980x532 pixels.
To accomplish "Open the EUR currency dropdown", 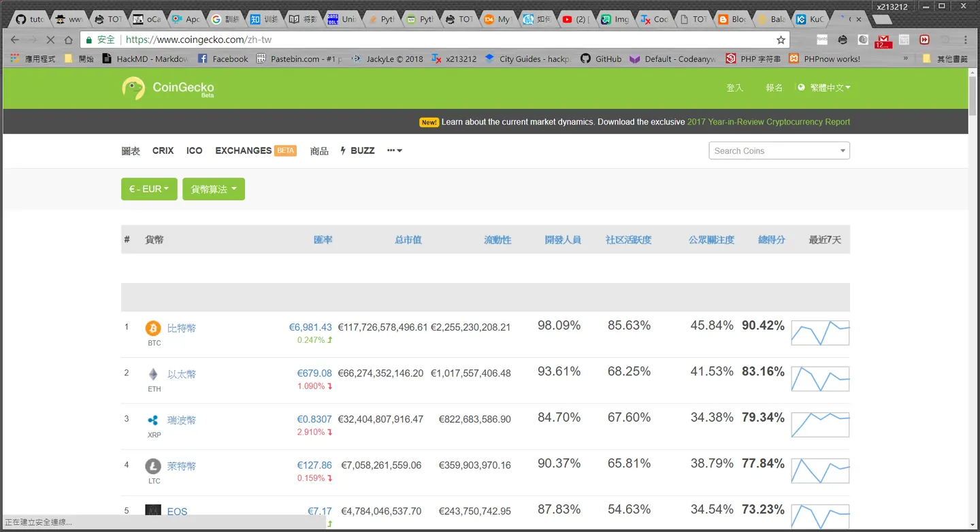I will pos(149,189).
